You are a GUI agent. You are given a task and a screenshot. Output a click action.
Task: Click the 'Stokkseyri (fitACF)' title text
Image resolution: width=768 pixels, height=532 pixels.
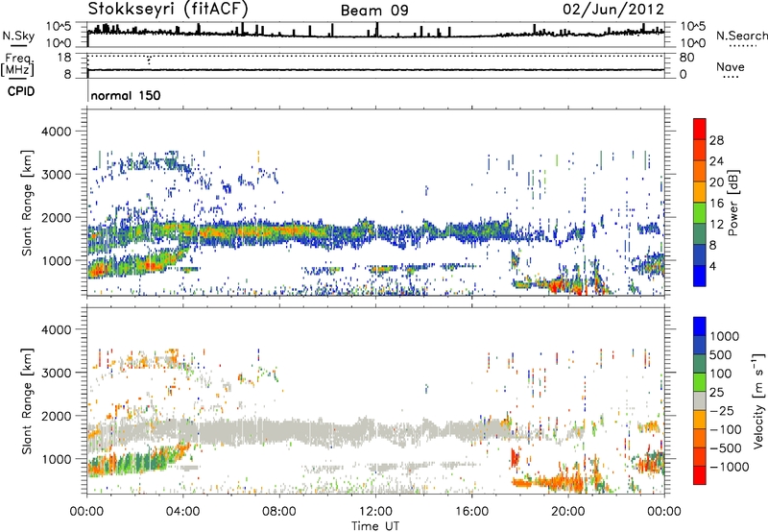(168, 9)
